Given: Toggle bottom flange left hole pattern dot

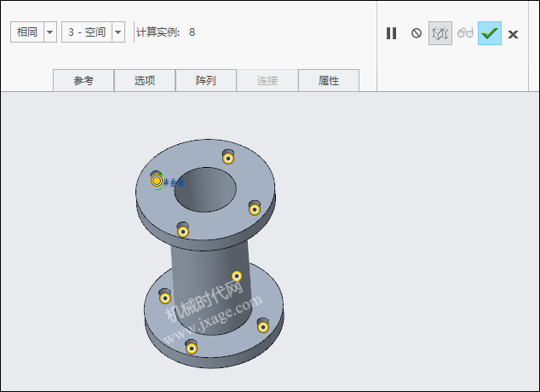Looking at the screenshot, I should (165, 298).
